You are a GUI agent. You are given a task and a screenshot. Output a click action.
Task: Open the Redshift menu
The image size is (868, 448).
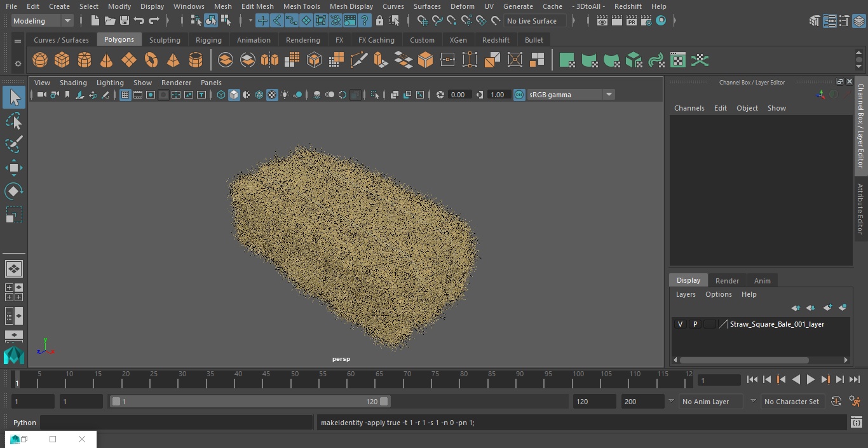628,6
